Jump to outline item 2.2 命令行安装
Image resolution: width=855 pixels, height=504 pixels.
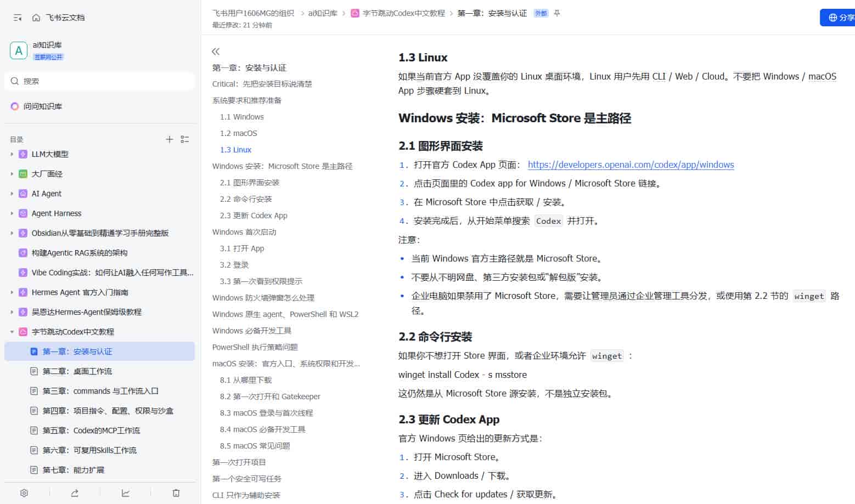[x=246, y=199]
